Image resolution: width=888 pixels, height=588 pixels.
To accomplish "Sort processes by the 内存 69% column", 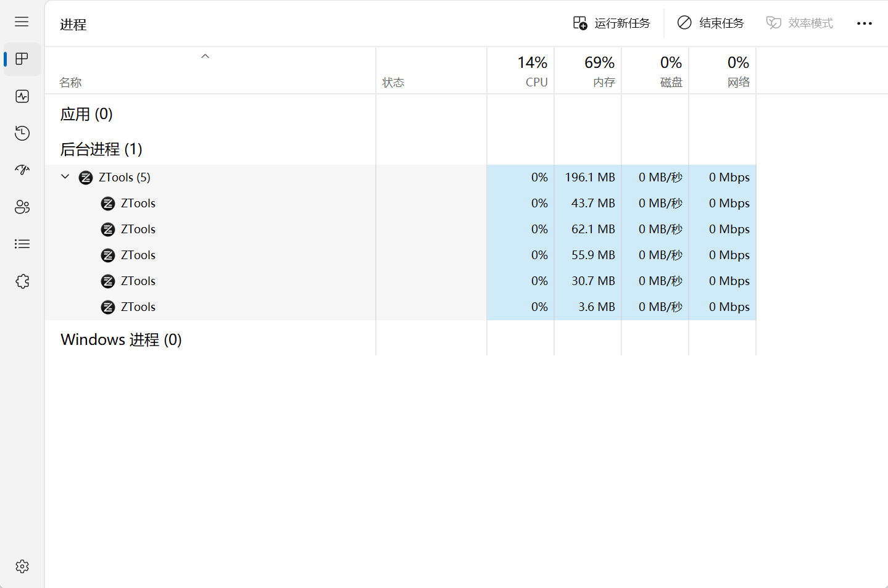I will coord(588,71).
